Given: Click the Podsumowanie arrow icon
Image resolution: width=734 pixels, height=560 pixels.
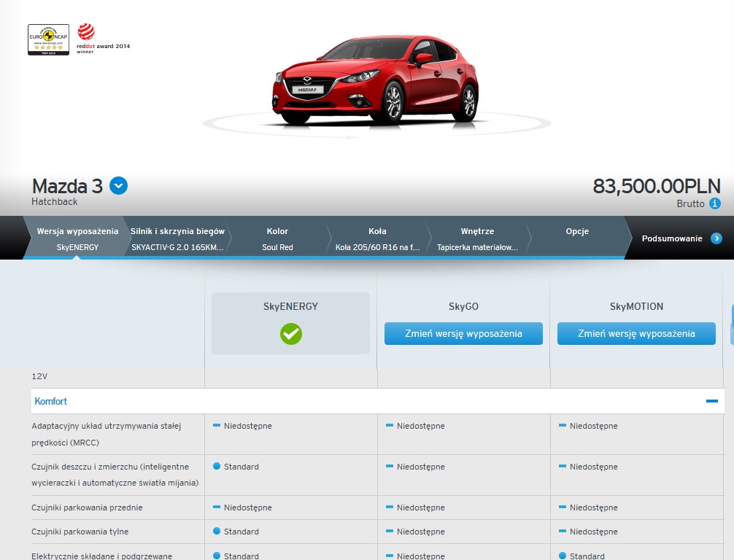Looking at the screenshot, I should [716, 238].
